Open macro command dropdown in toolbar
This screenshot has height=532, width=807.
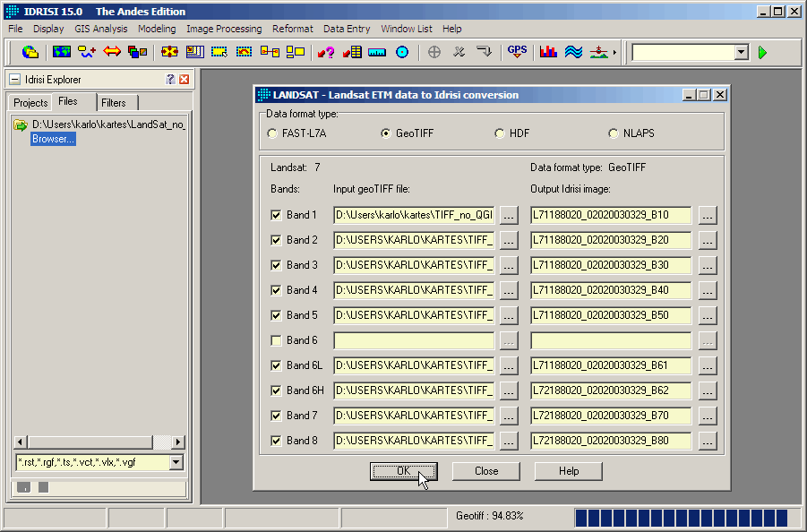pos(741,52)
